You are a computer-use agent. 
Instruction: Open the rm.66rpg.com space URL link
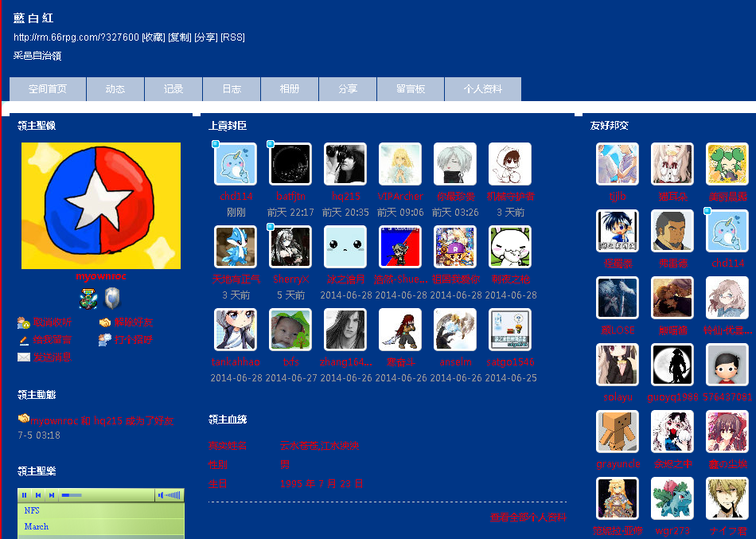coord(76,37)
